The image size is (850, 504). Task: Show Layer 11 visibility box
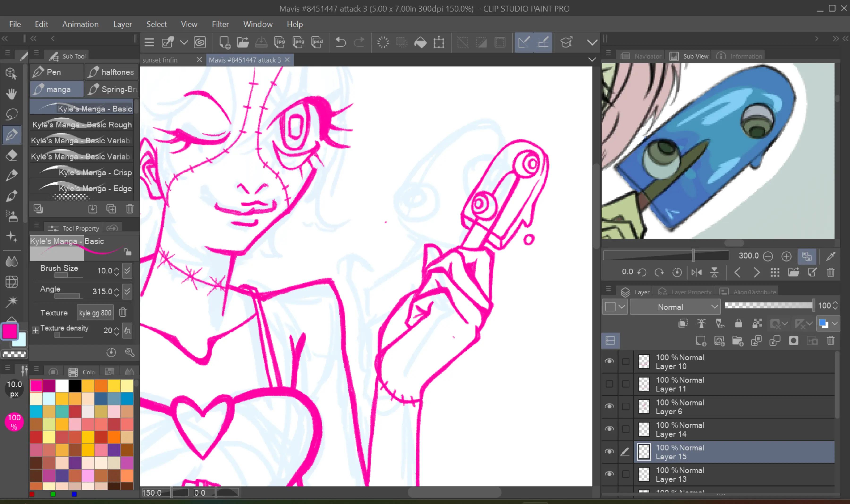pyautogui.click(x=609, y=384)
